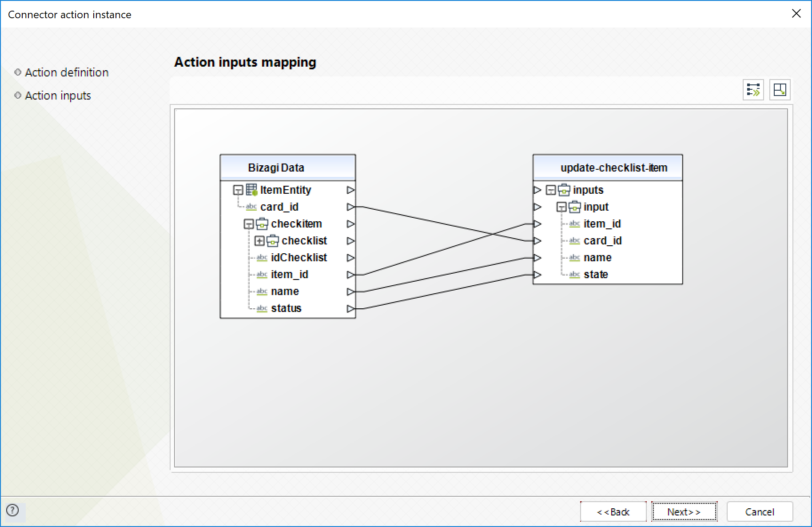Cancel the connector action dialog
812x527 pixels.
760,512
